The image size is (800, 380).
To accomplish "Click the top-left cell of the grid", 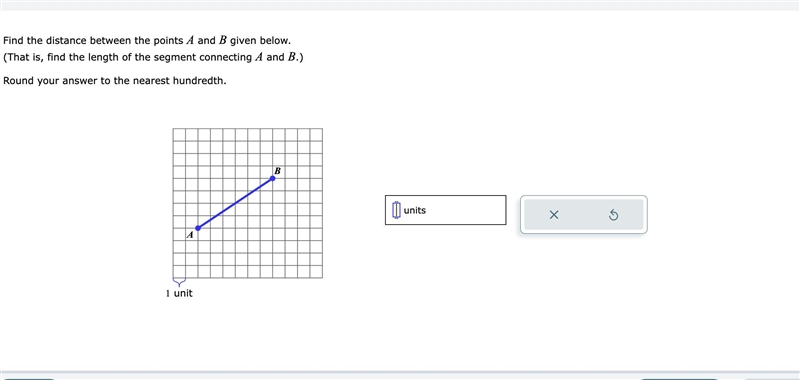I will point(179,135).
